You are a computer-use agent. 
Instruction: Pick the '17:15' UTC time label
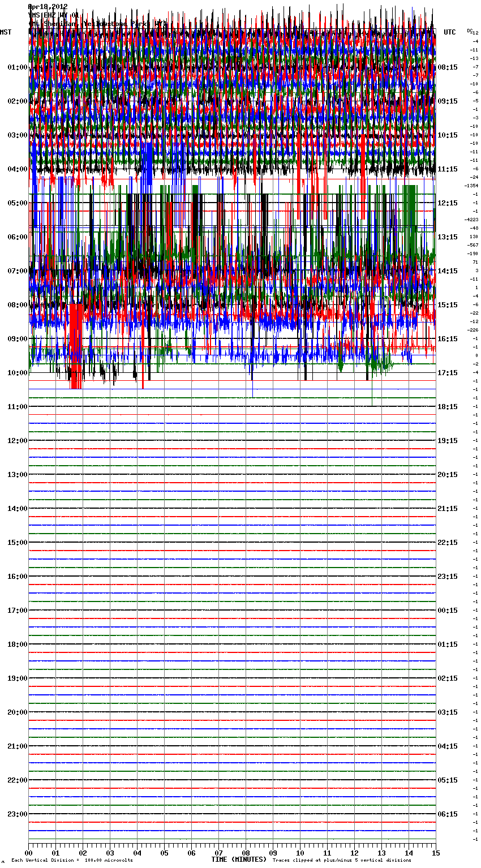448,373
